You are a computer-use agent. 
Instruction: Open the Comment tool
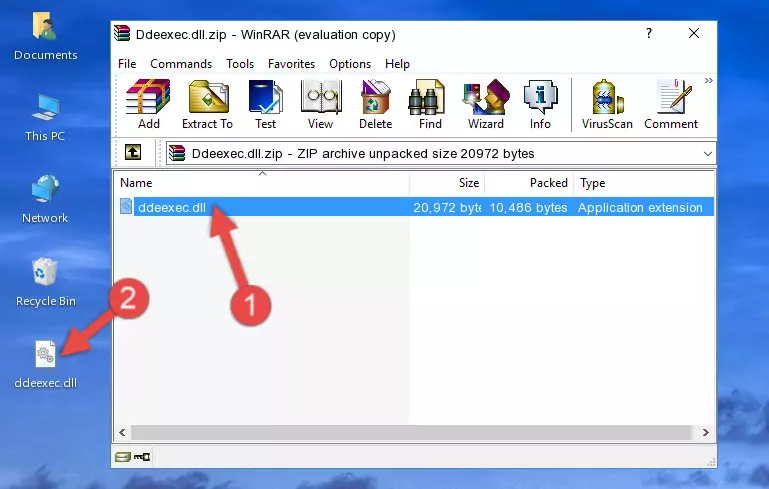671,104
